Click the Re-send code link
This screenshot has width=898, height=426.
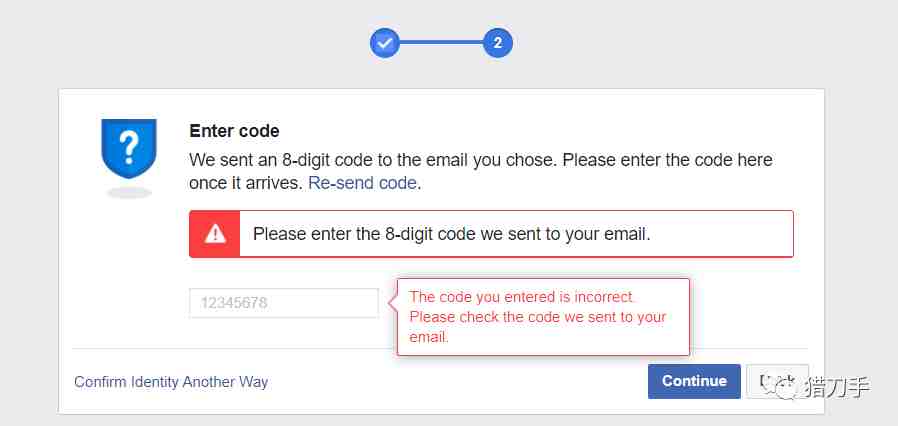362,183
